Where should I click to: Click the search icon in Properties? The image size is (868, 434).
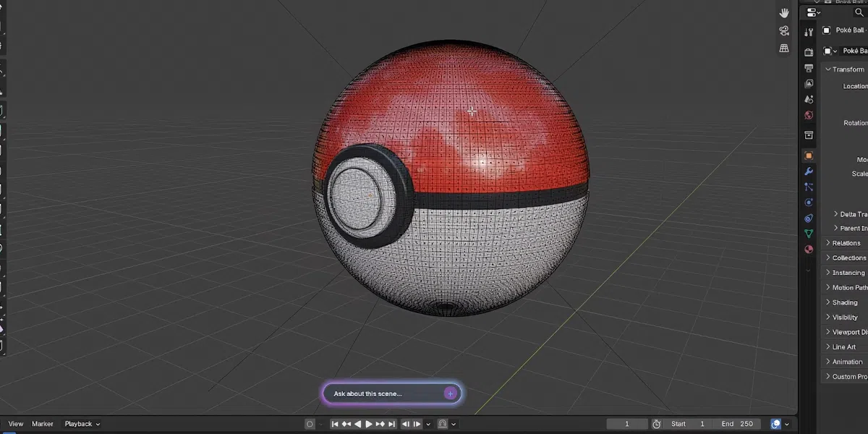tap(860, 12)
